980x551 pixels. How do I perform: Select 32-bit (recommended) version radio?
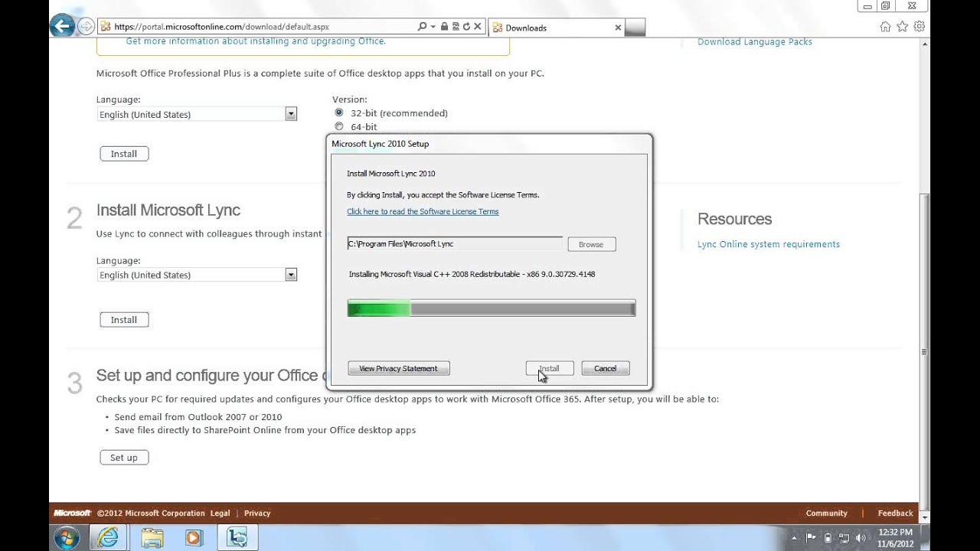pos(339,112)
